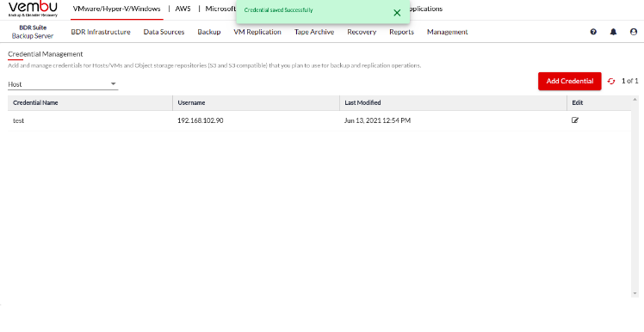644x332 pixels.
Task: Click the Credential saved Successfully message
Action: coord(278,9)
